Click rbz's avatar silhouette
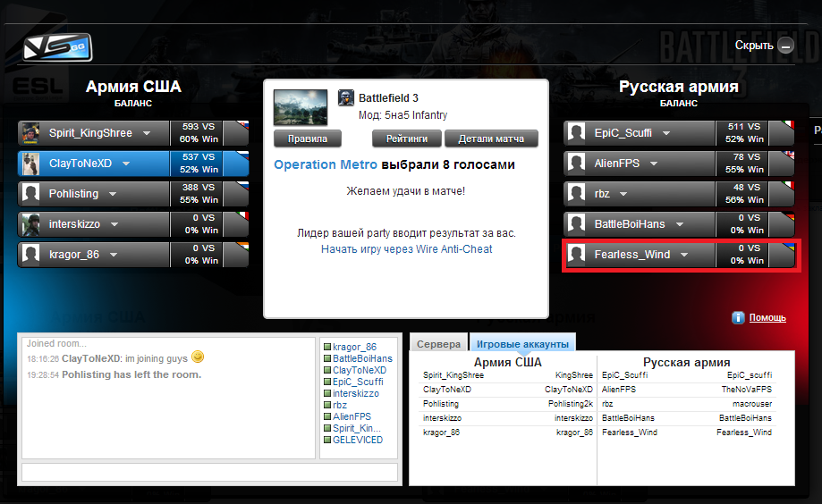 pos(577,194)
